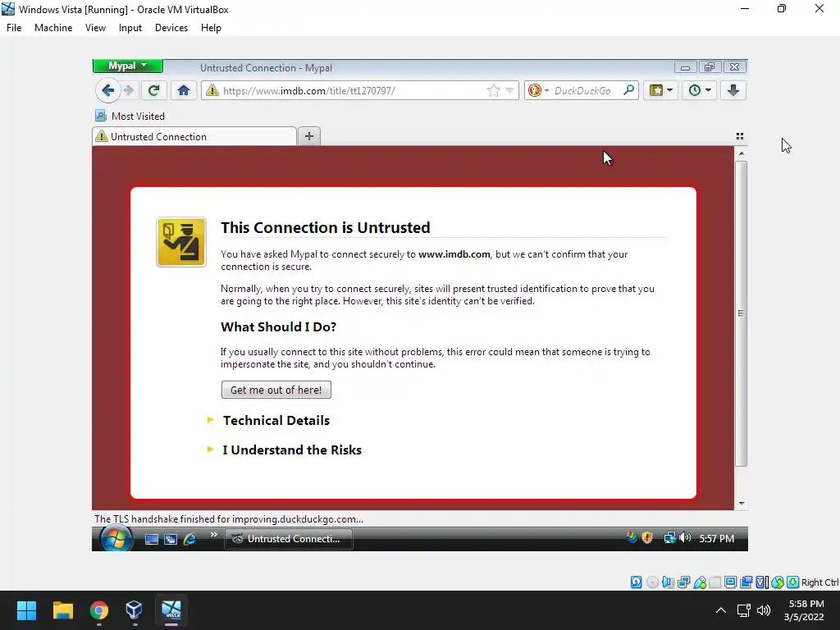Open the host clock showing 5:58 PM
840x630 pixels.
click(x=804, y=610)
